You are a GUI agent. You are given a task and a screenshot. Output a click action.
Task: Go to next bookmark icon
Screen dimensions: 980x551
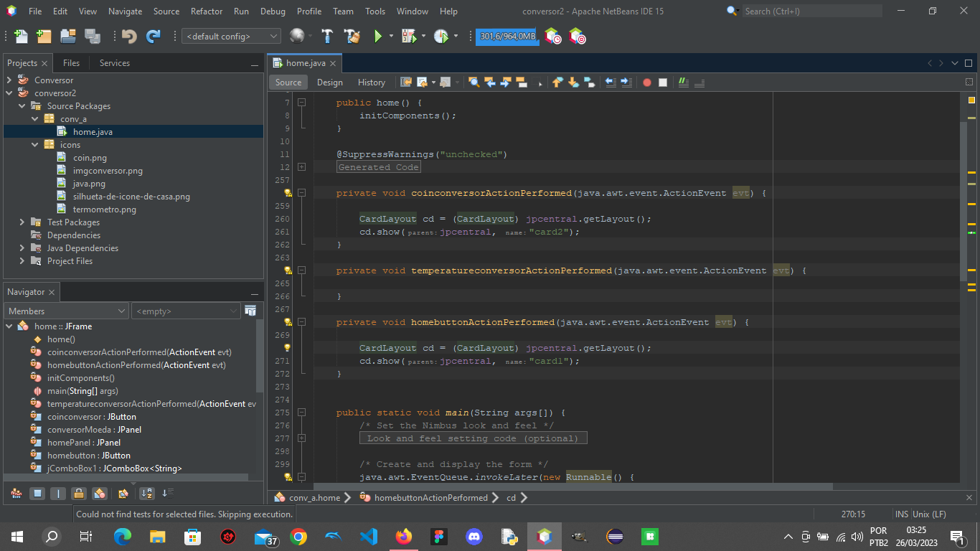coord(573,83)
